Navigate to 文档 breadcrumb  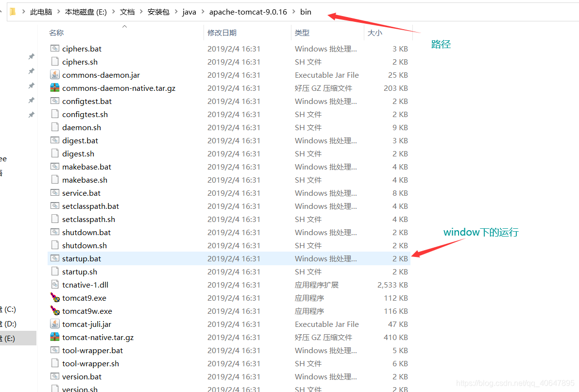pyautogui.click(x=127, y=12)
